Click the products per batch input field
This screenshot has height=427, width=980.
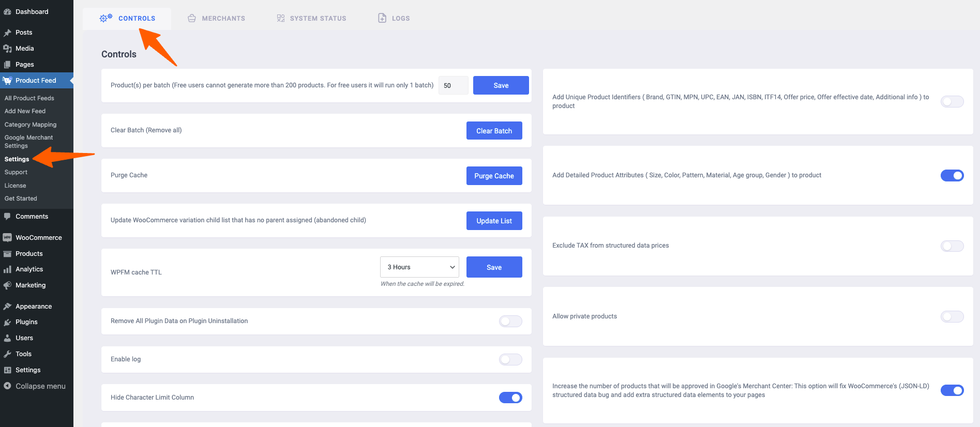[x=453, y=85]
